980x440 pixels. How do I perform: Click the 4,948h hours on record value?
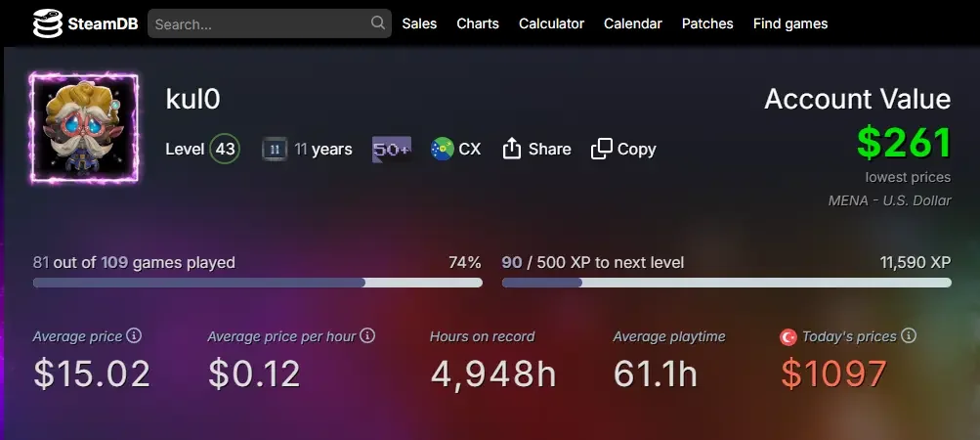493,374
